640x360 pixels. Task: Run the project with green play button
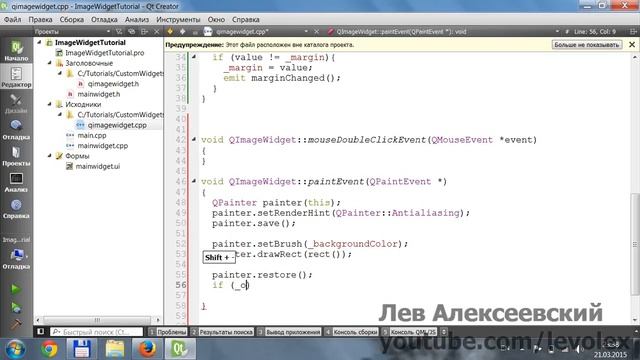point(16,289)
